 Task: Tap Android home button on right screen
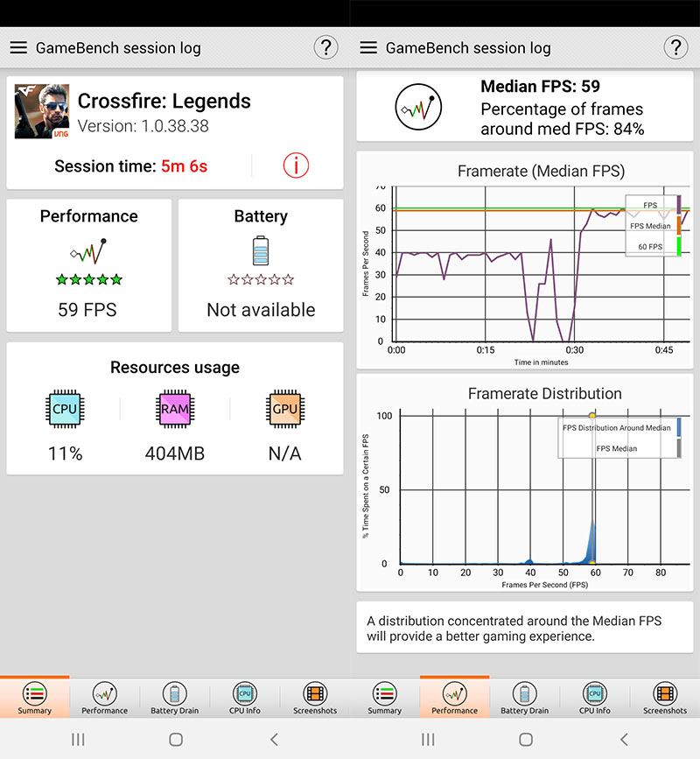click(x=525, y=739)
